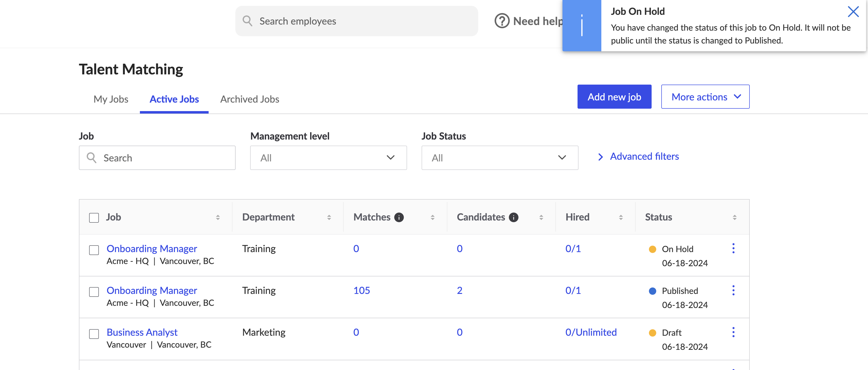
Task: Click the Job filter search magnifier icon
Action: [91, 158]
